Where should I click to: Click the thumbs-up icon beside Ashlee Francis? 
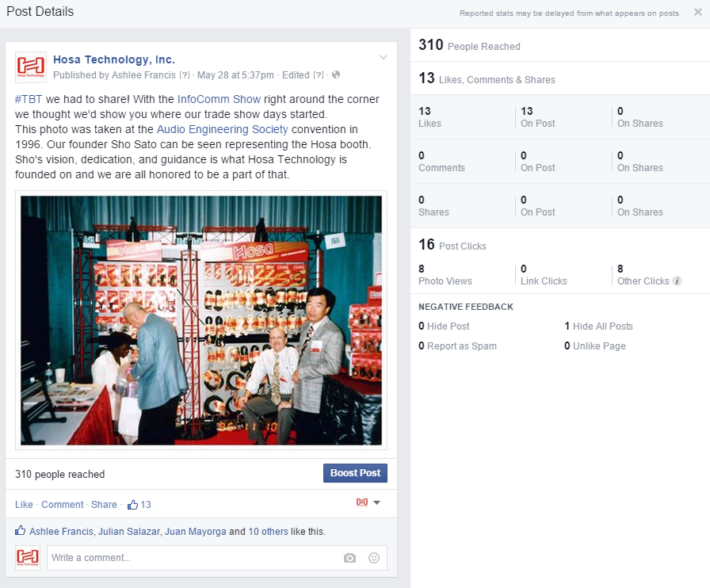pos(21,532)
